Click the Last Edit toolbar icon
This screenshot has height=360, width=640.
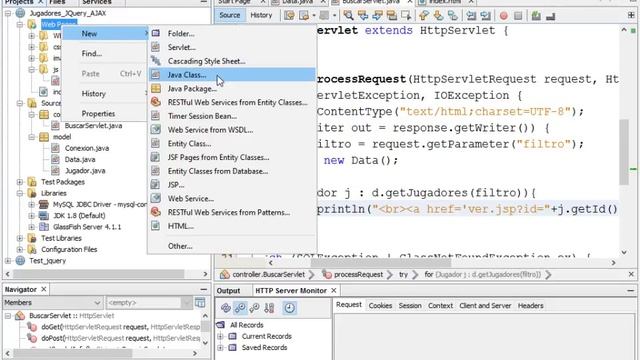click(x=289, y=16)
